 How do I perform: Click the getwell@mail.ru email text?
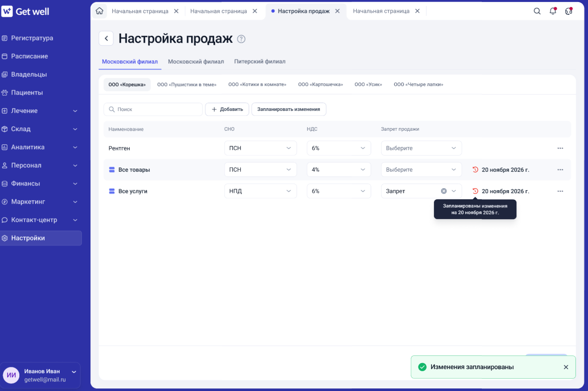[x=45, y=380]
